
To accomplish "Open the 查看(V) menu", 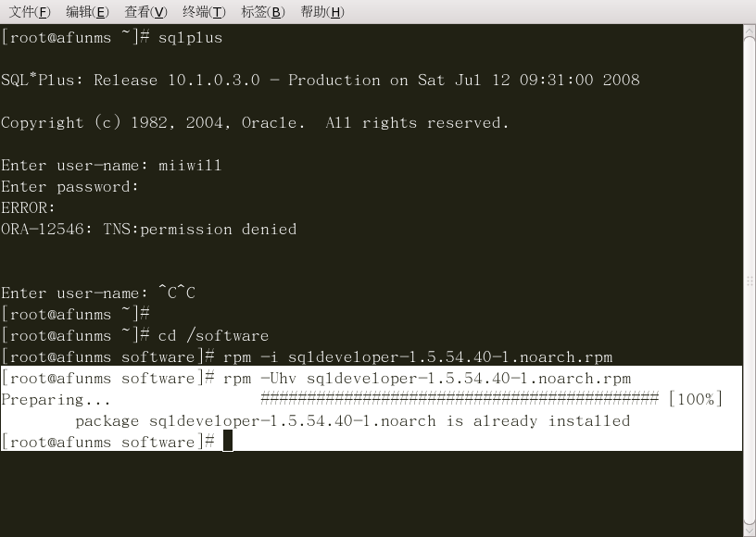I will click(145, 11).
